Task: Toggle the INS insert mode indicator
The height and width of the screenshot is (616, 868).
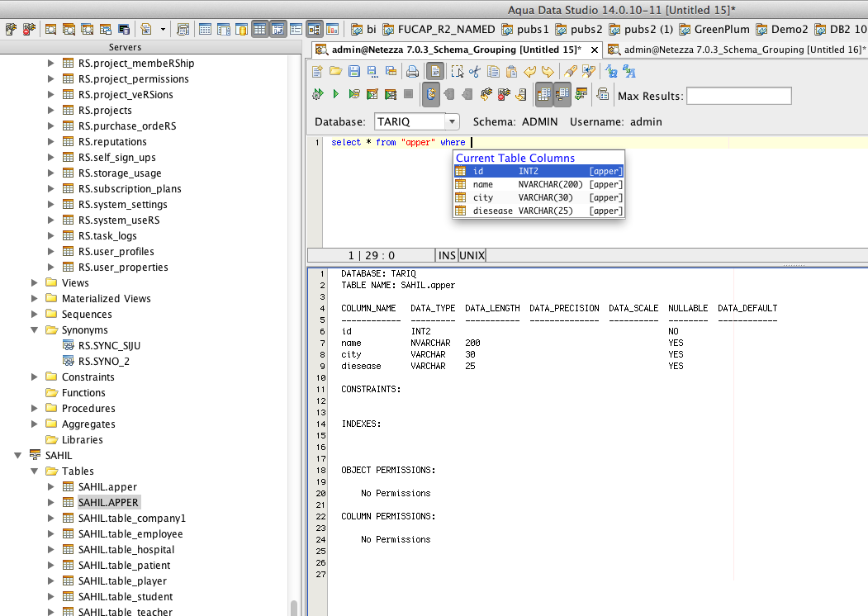Action: tap(447, 256)
